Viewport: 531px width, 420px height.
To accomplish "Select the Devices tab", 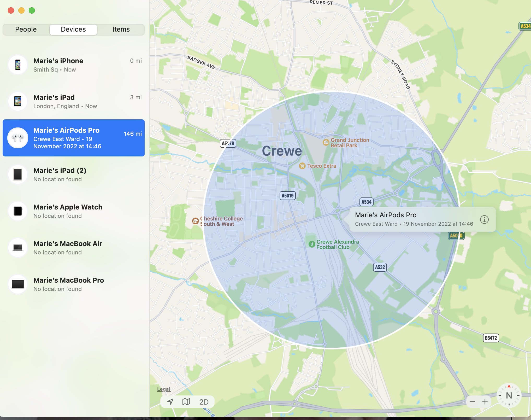I will (73, 29).
